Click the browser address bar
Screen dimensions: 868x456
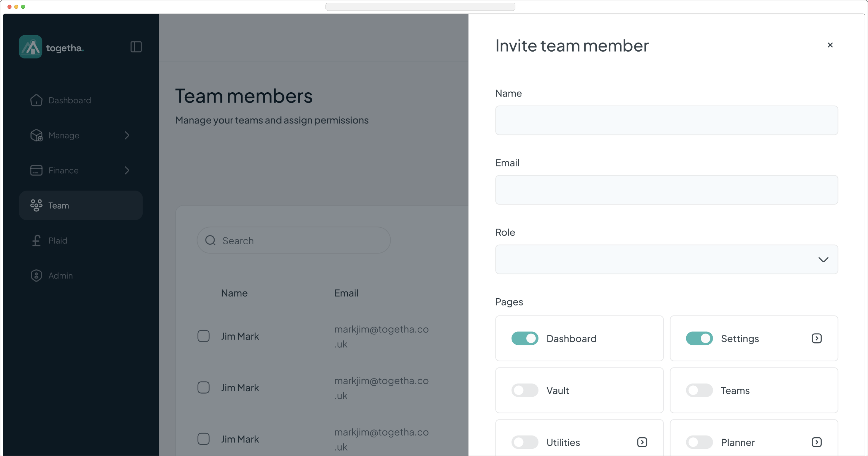pos(420,6)
